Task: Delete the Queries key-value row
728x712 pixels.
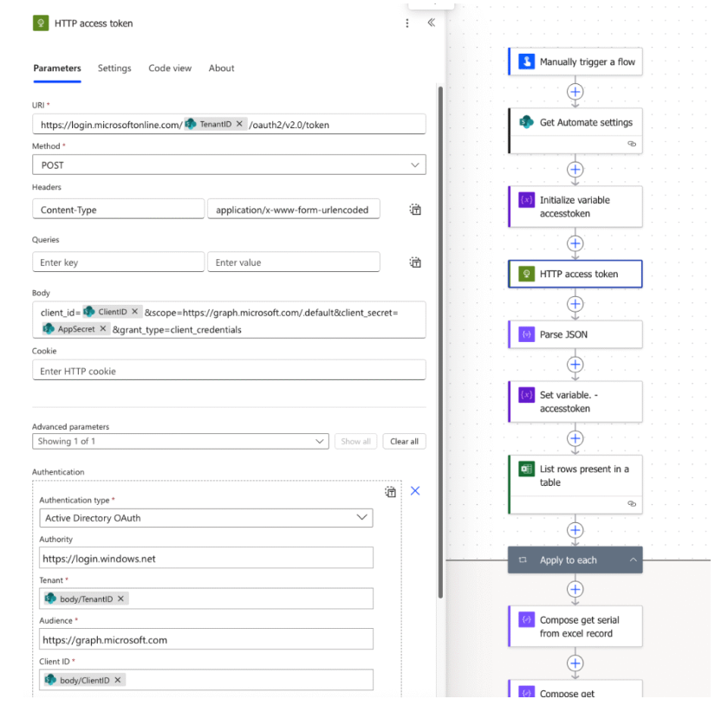Action: (415, 262)
